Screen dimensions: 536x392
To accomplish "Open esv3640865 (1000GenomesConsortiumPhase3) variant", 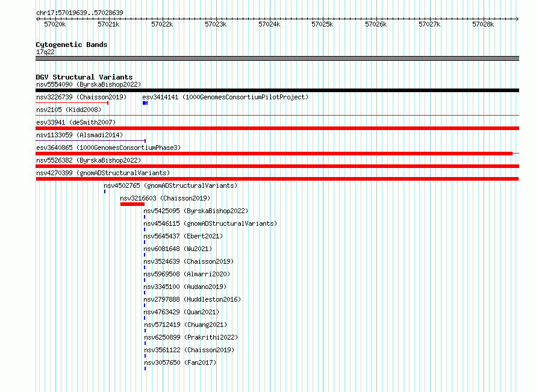I will [x=108, y=148].
